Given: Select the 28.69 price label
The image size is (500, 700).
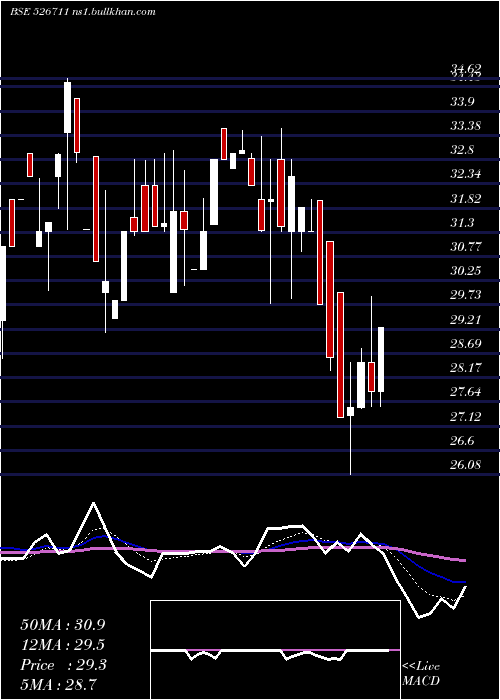Looking at the screenshot, I should (466, 344).
